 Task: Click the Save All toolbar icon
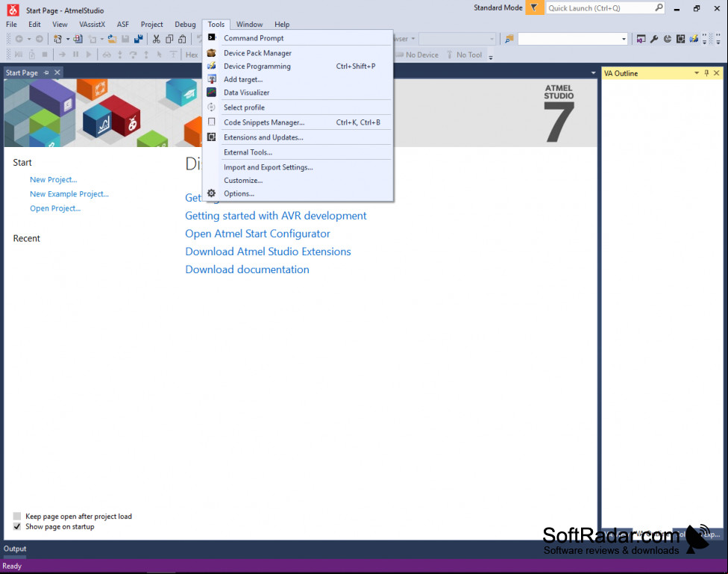click(138, 39)
